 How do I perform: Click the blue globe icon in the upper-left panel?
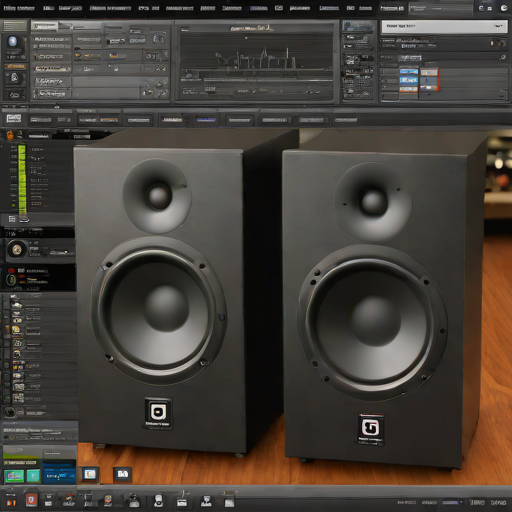point(12,42)
